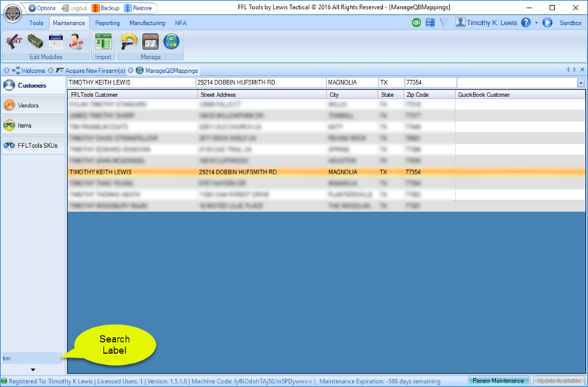Sort by FFLTools Customer column header
Viewport: 588px width, 387px height.
(132, 95)
